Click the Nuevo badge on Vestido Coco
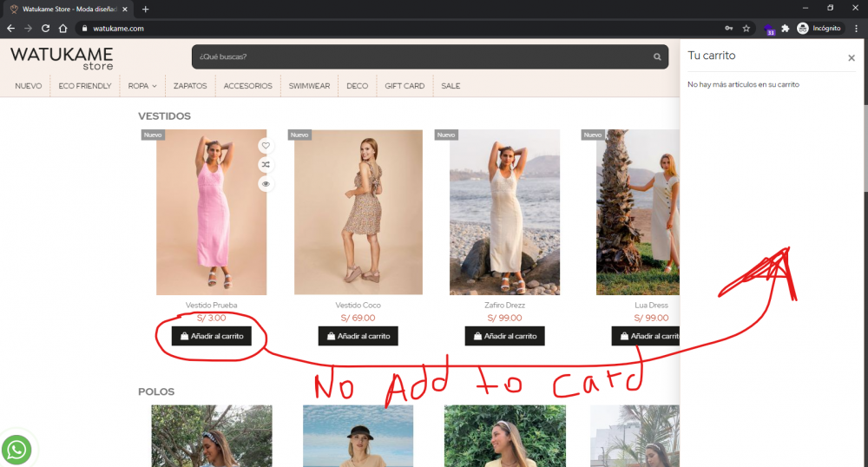Viewport: 868px width, 467px height. click(299, 135)
